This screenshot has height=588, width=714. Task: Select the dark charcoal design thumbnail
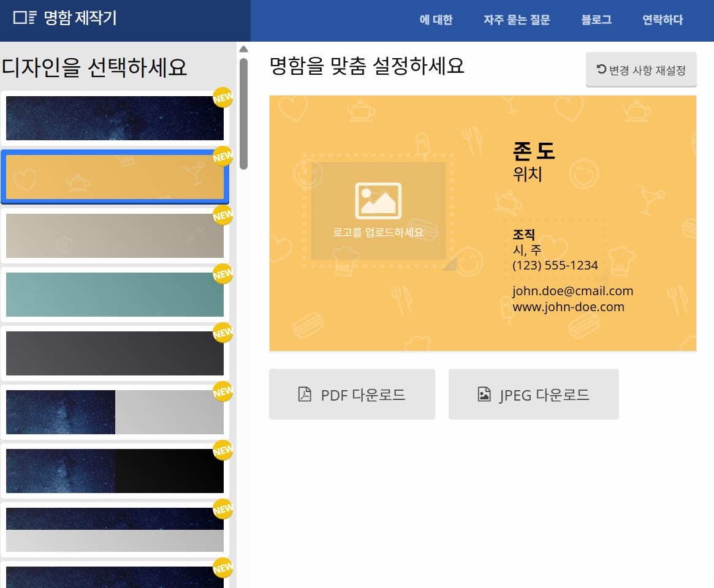pos(115,353)
